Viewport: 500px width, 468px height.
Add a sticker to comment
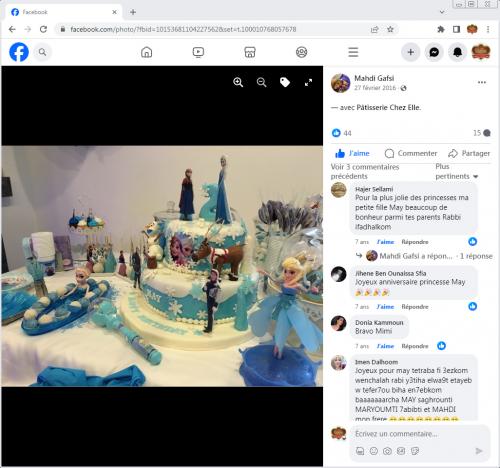click(x=415, y=451)
